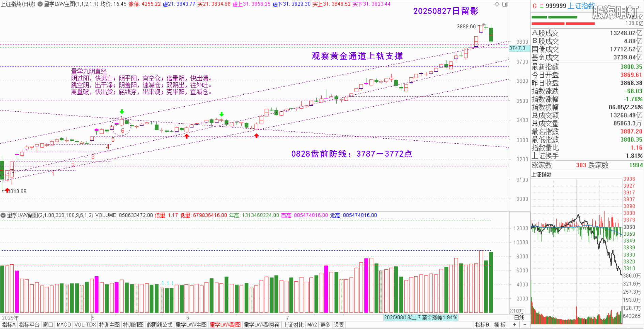Image resolution: width=644 pixels, height=329 pixels.
Task: Select the 量学LWV主图 tab
Action: pyautogui.click(x=191, y=325)
